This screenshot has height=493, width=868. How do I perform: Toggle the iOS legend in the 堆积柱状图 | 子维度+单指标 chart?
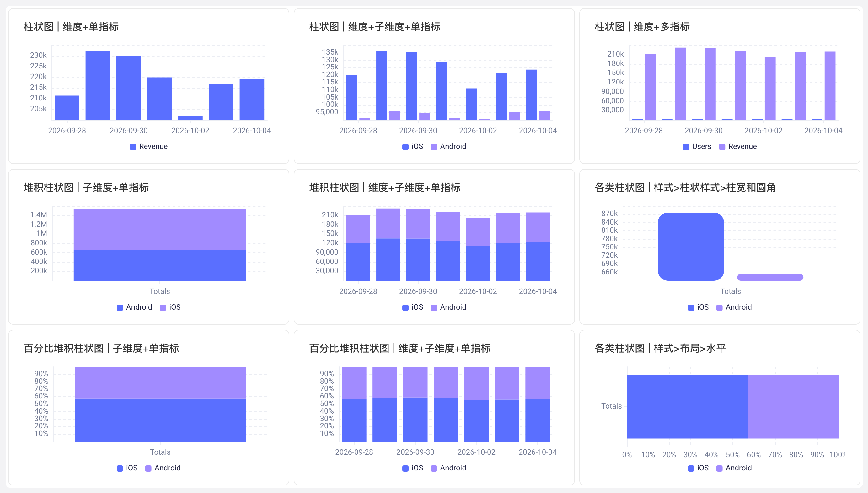coord(170,307)
